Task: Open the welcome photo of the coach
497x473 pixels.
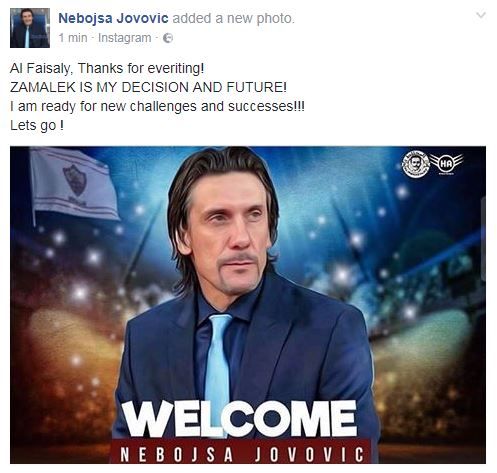Action: coord(248,305)
